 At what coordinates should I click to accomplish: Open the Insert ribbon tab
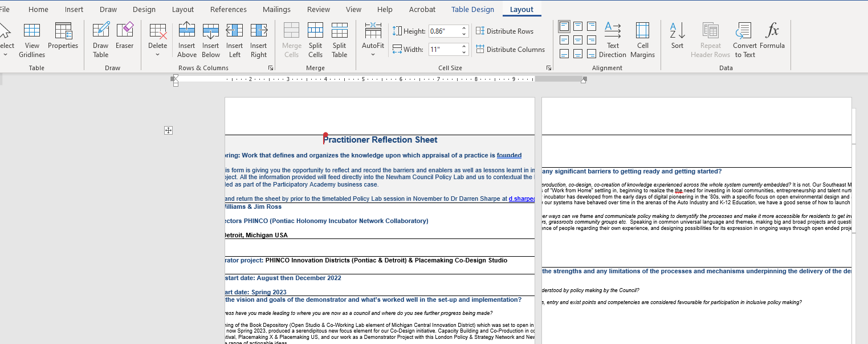coord(74,10)
